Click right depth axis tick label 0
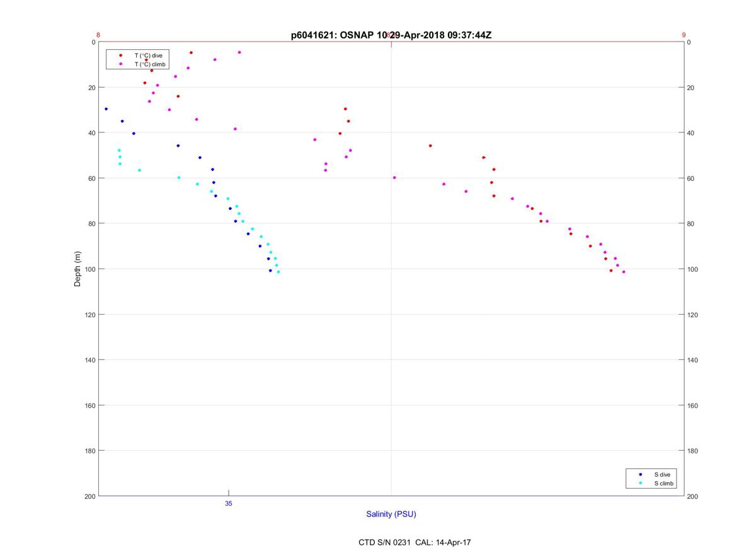Screen dimensions: 756x558 689,42
